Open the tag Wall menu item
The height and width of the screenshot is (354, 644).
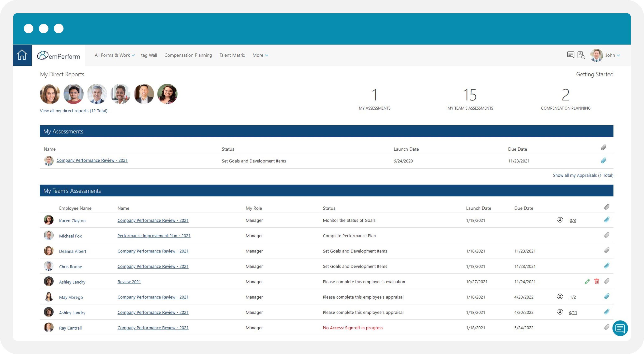(x=149, y=55)
